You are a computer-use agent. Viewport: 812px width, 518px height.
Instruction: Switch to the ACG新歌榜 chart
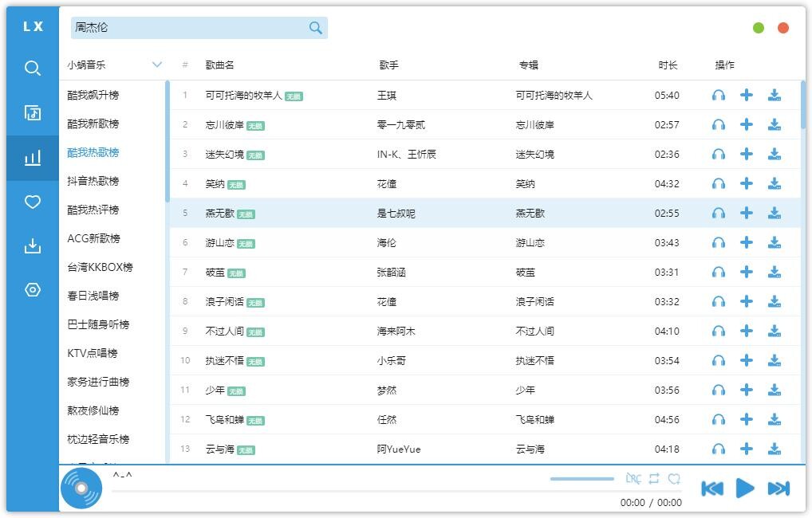coord(93,238)
